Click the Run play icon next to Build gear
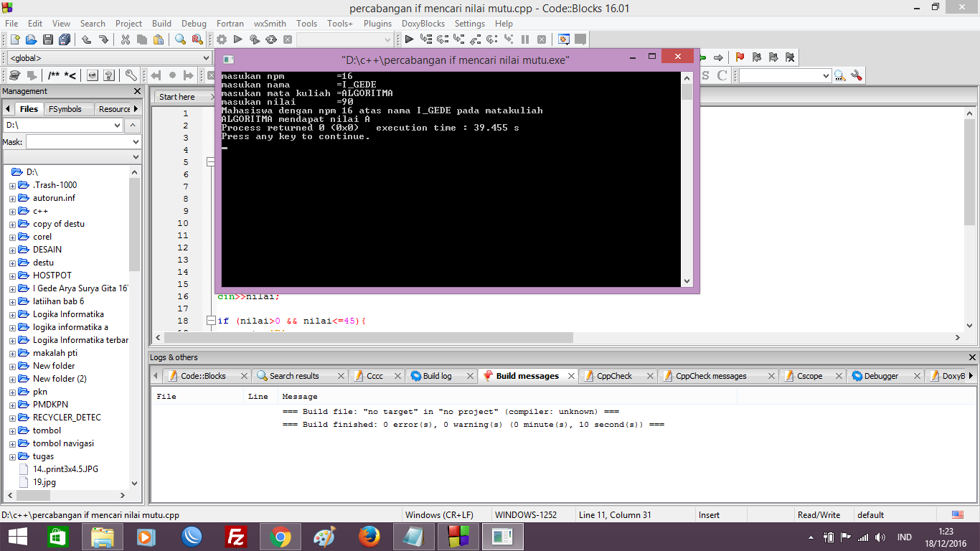Viewport: 980px width, 551px height. click(x=238, y=39)
